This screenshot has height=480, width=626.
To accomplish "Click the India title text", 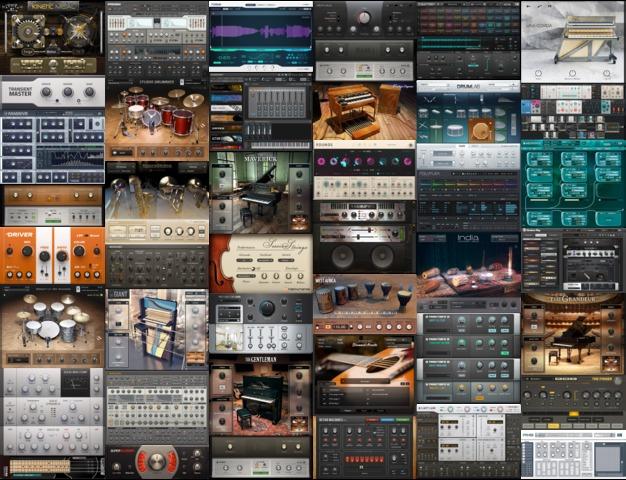I will coord(468,238).
